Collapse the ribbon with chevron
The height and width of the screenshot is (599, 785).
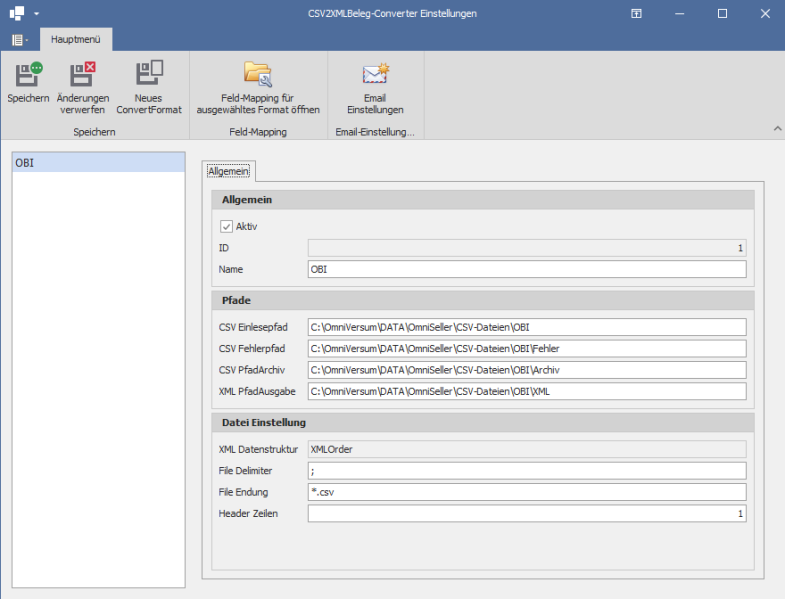(777, 129)
